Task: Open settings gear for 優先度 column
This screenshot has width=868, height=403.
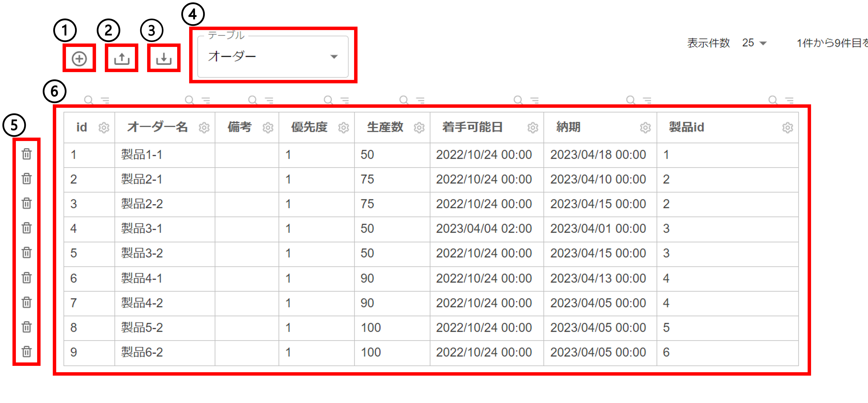Action: tap(343, 128)
